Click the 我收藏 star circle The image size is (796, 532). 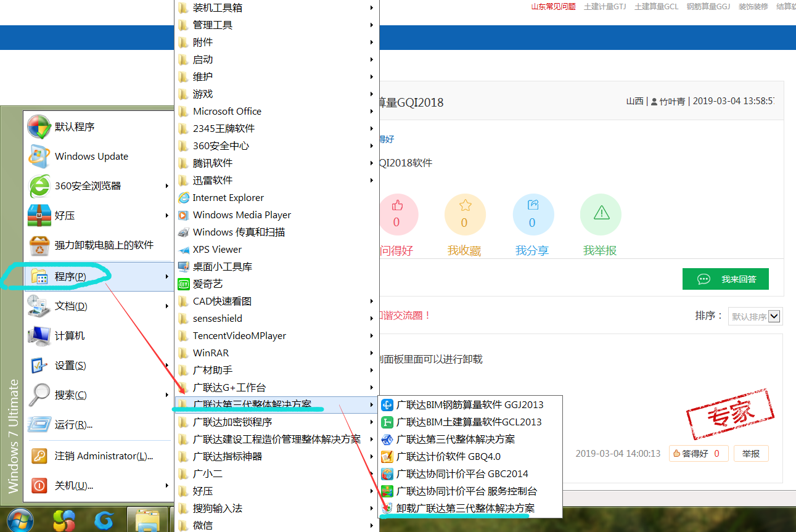465,215
